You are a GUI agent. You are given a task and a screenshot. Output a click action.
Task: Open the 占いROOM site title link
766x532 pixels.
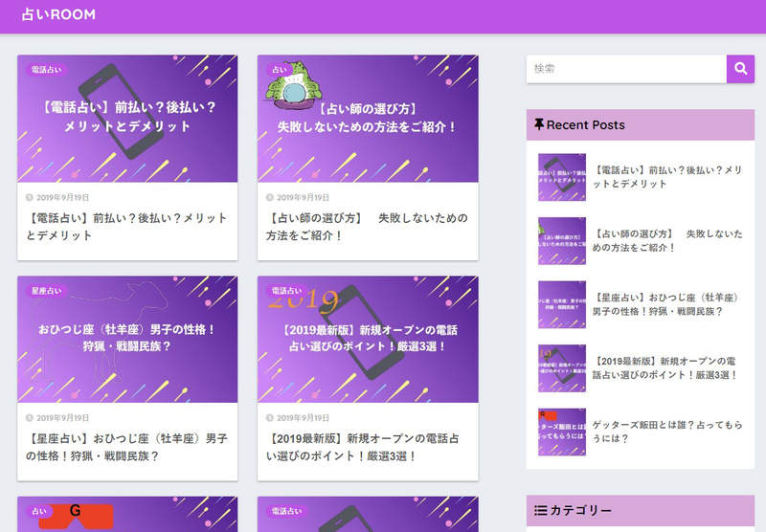click(58, 15)
